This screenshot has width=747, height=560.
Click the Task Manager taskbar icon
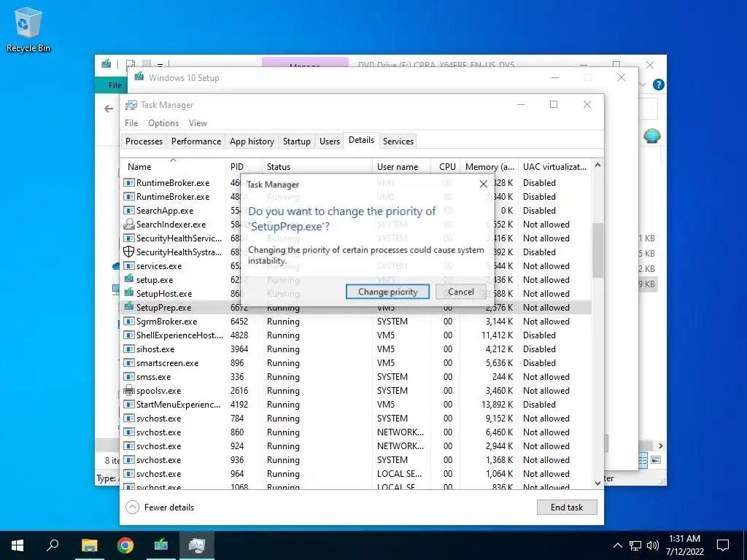197,545
